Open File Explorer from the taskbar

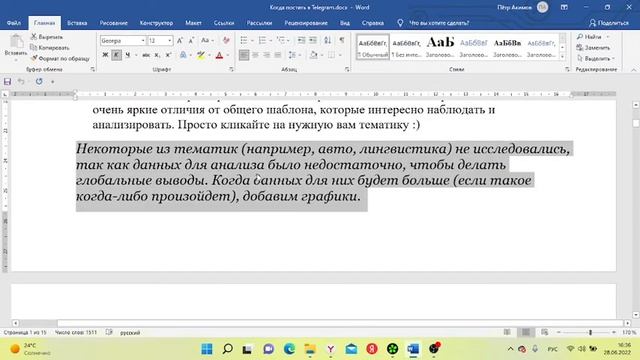click(x=310, y=349)
